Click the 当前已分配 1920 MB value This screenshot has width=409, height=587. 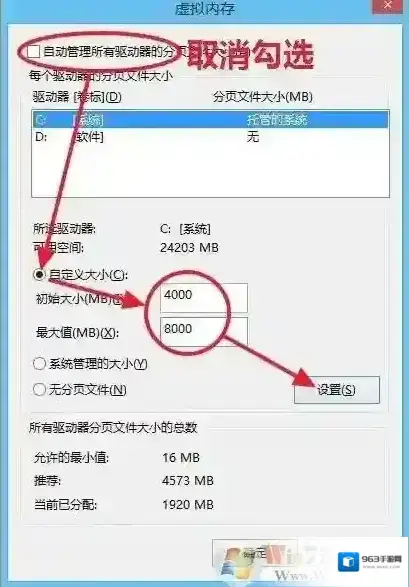click(188, 505)
